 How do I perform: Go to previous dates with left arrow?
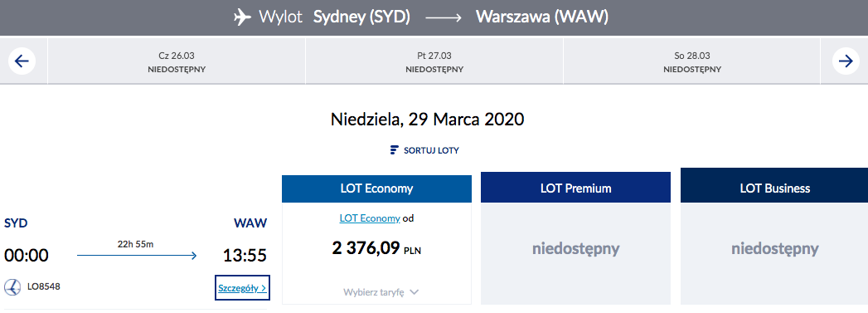point(22,61)
